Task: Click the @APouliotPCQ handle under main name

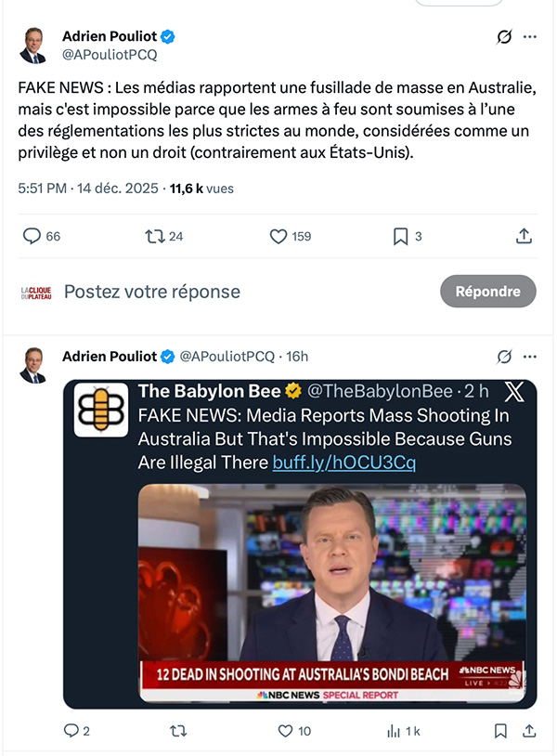Action: [110, 55]
